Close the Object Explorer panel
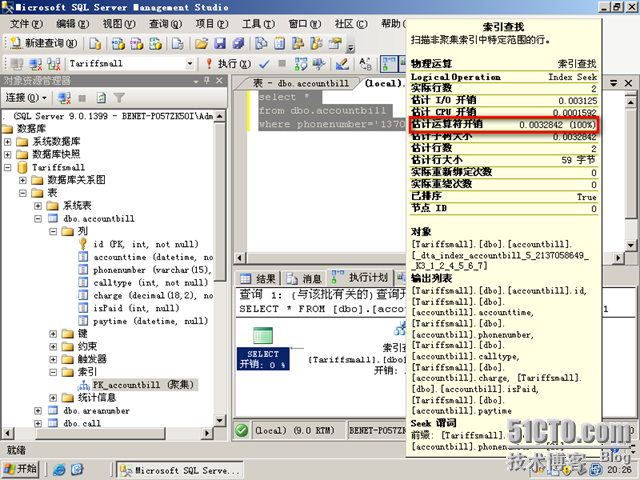The height and width of the screenshot is (480, 640). [x=219, y=80]
